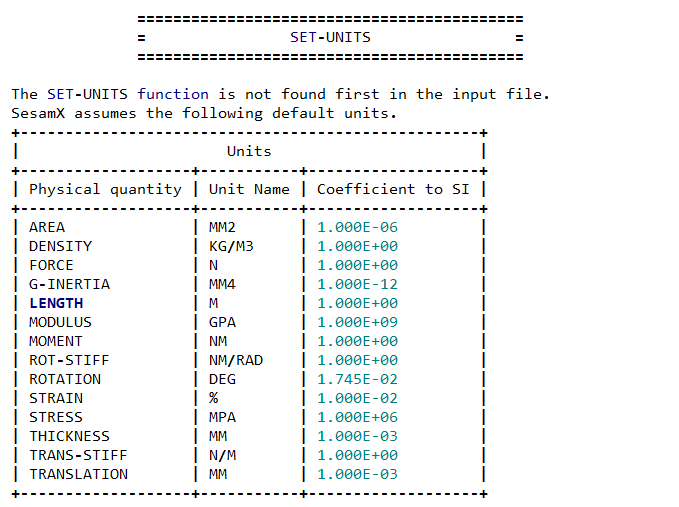The width and height of the screenshot is (679, 507).
Task: Click the DENSITY coefficient 1.000E+00
Action: (357, 247)
